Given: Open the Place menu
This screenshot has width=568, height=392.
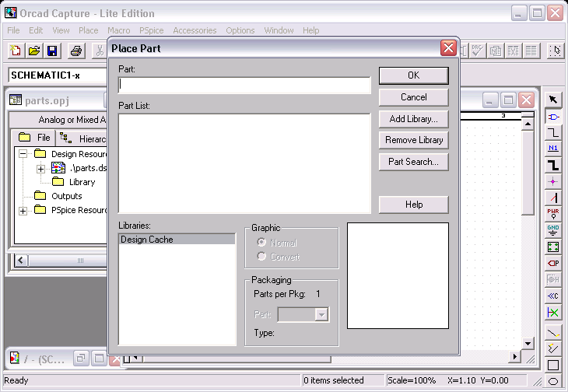Looking at the screenshot, I should [x=89, y=30].
